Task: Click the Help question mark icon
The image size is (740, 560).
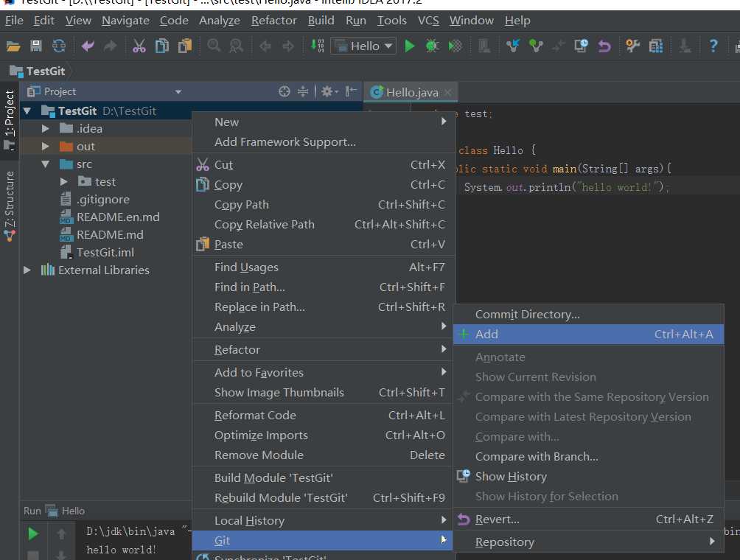Action: point(713,46)
